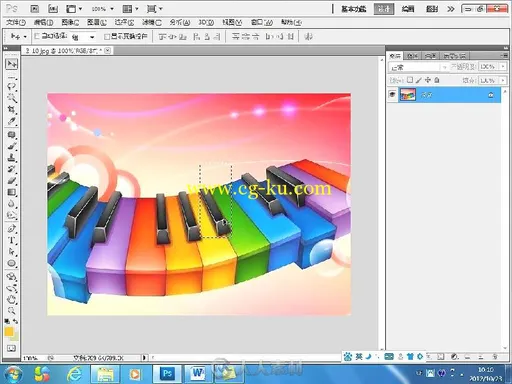Select the History Brush tool

[x=12, y=169]
